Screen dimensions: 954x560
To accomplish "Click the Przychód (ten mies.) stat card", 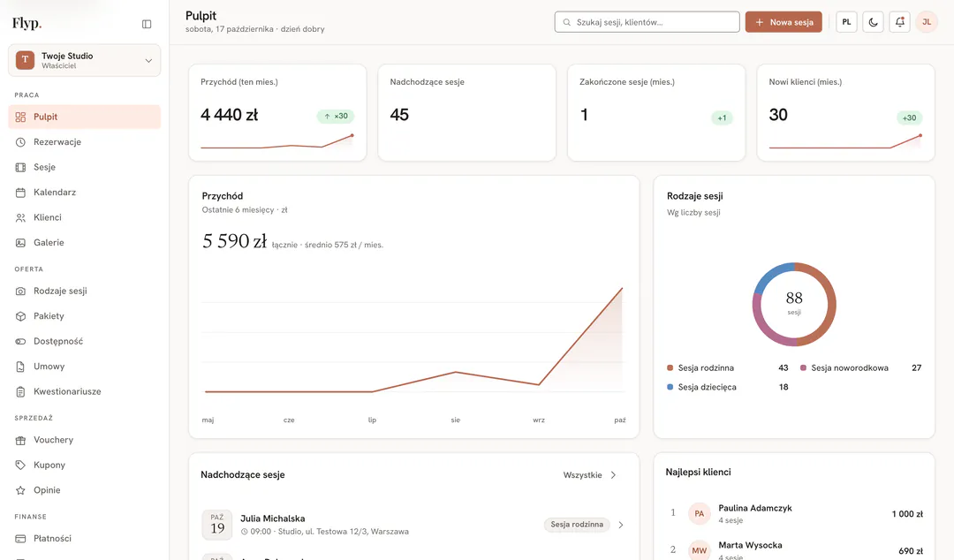I will tap(277, 112).
